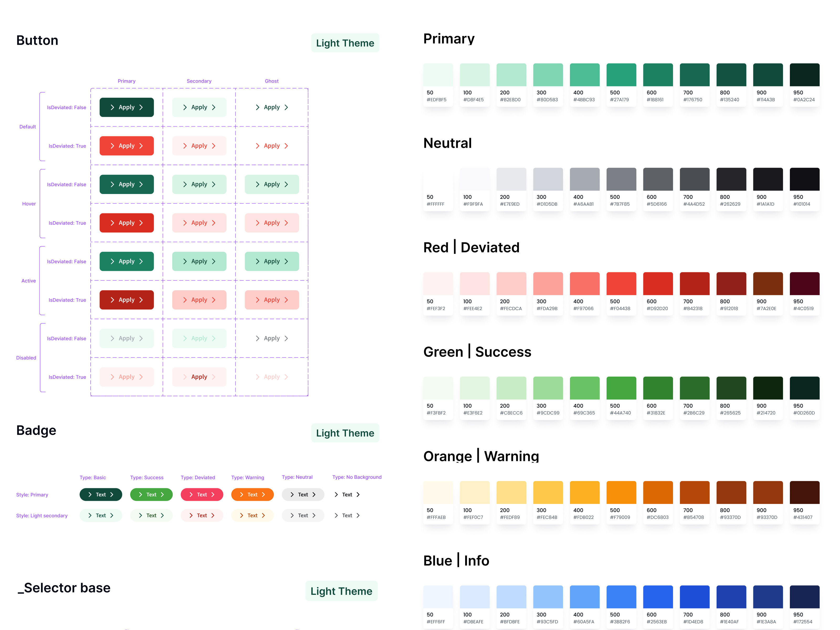Click the leading chevron in the red deviated Apply button
Image resolution: width=840 pixels, height=630 pixels.
click(x=113, y=145)
